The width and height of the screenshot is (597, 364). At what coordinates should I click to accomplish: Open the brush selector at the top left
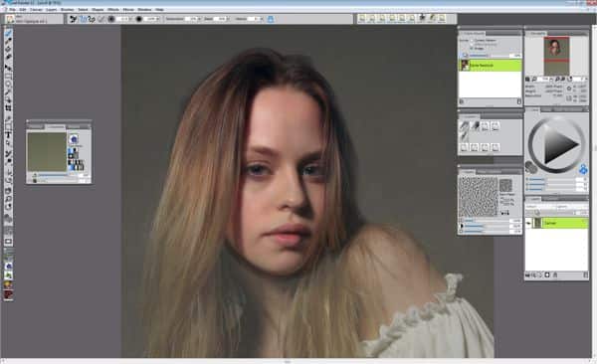click(34, 19)
